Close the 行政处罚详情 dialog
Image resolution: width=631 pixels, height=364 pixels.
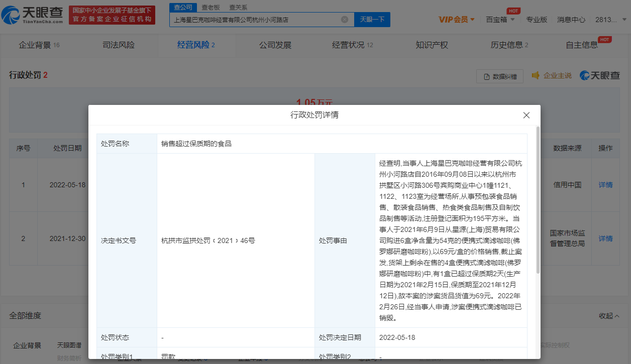[x=527, y=115]
